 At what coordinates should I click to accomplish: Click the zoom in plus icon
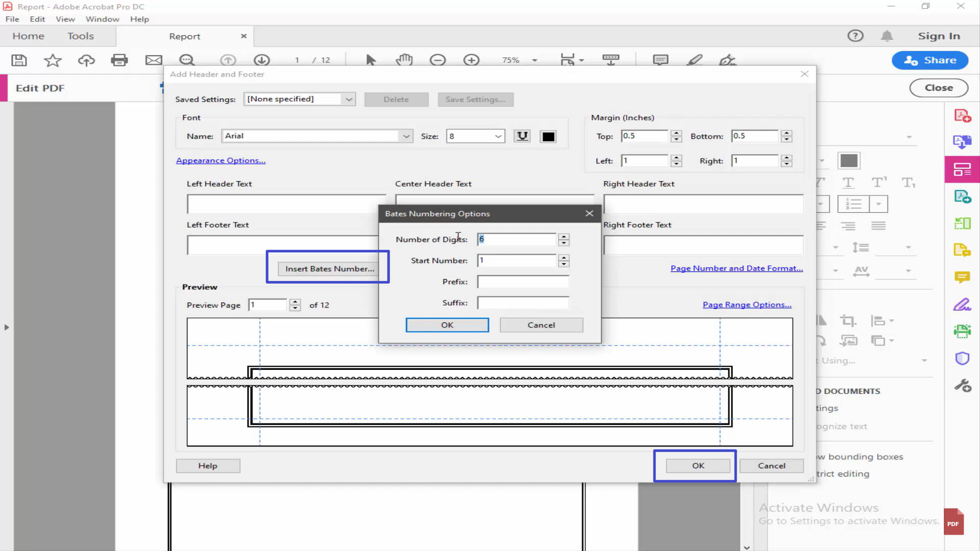click(471, 60)
